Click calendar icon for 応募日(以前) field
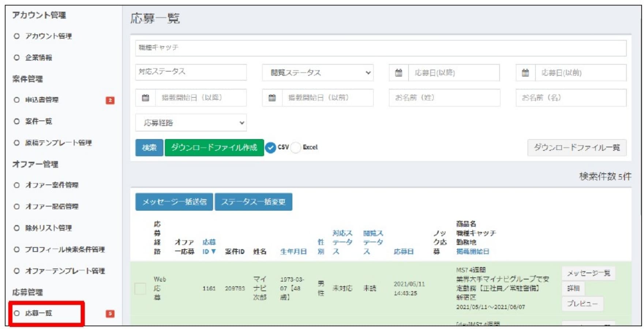Screen dimensions: 644x329 525,73
